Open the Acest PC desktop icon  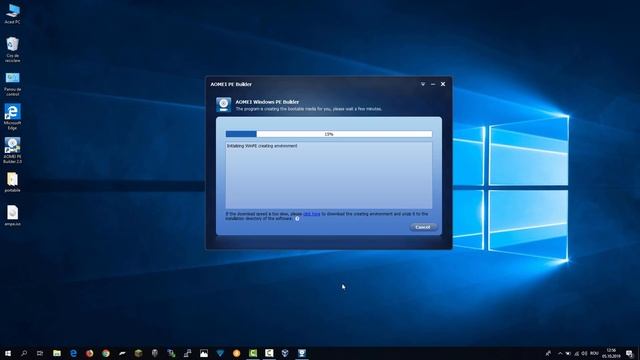click(13, 14)
